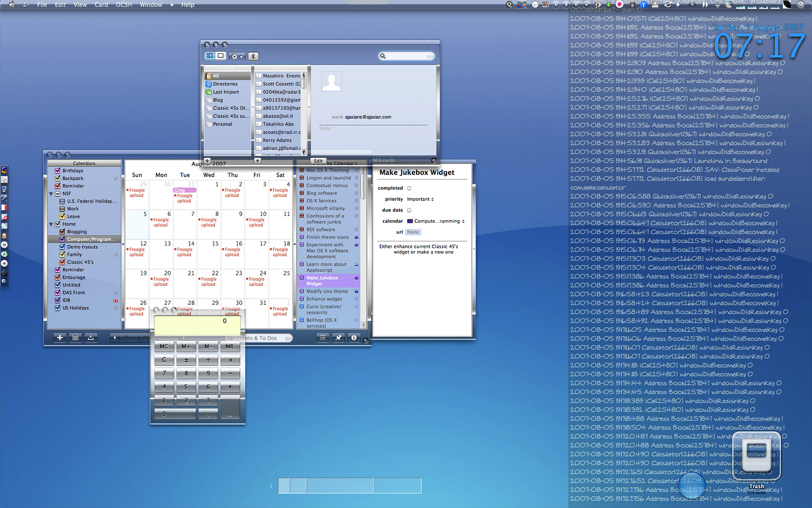Click the url None field
812x508 pixels.
click(x=413, y=232)
